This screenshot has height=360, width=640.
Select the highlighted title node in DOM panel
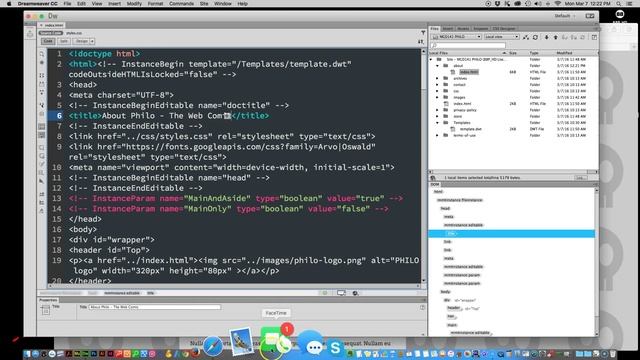(x=451, y=233)
